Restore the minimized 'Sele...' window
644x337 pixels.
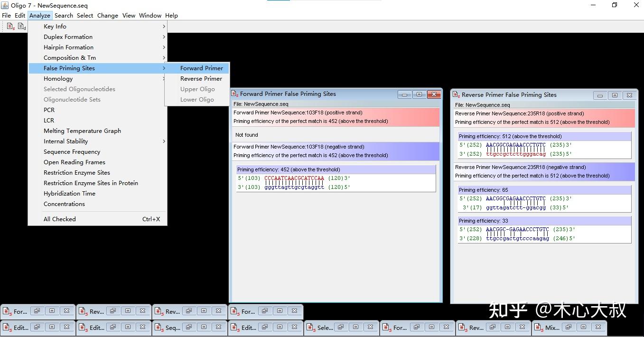340,327
